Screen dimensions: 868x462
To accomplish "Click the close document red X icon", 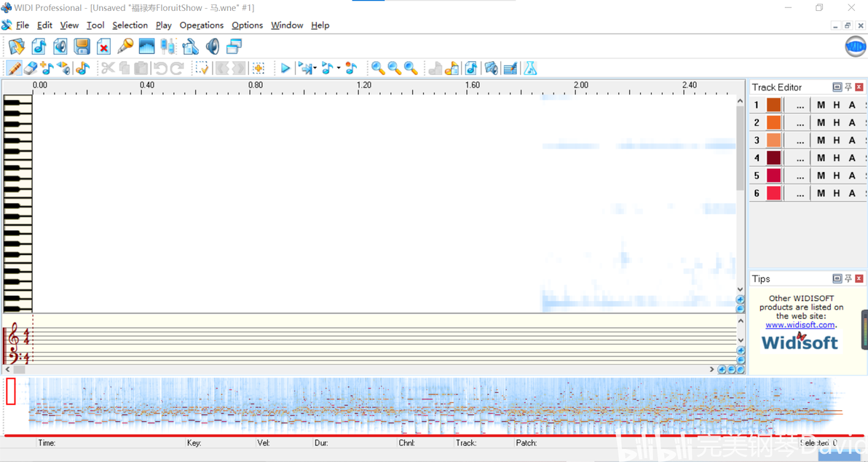I will [103, 47].
